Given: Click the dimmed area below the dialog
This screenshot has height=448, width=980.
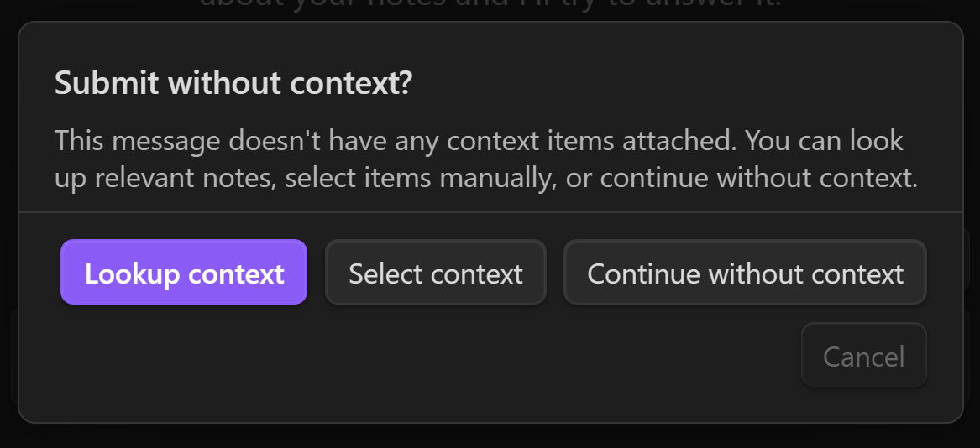Looking at the screenshot, I should click(490, 436).
